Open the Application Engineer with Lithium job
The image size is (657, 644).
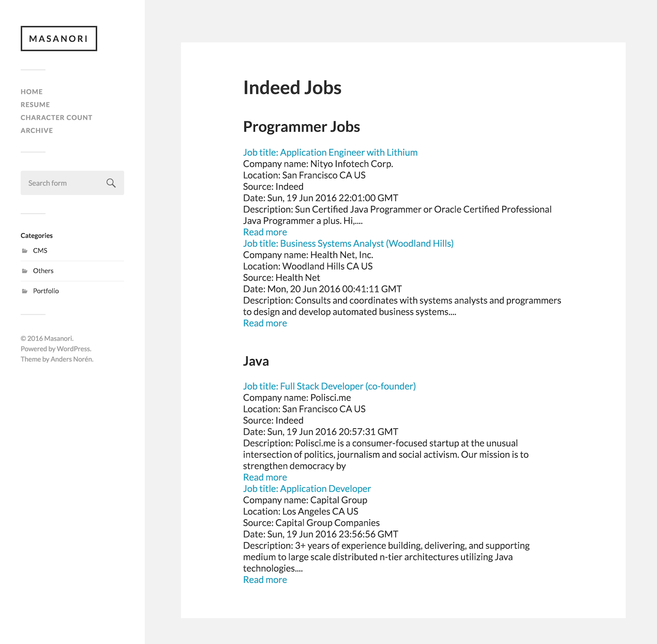point(330,152)
